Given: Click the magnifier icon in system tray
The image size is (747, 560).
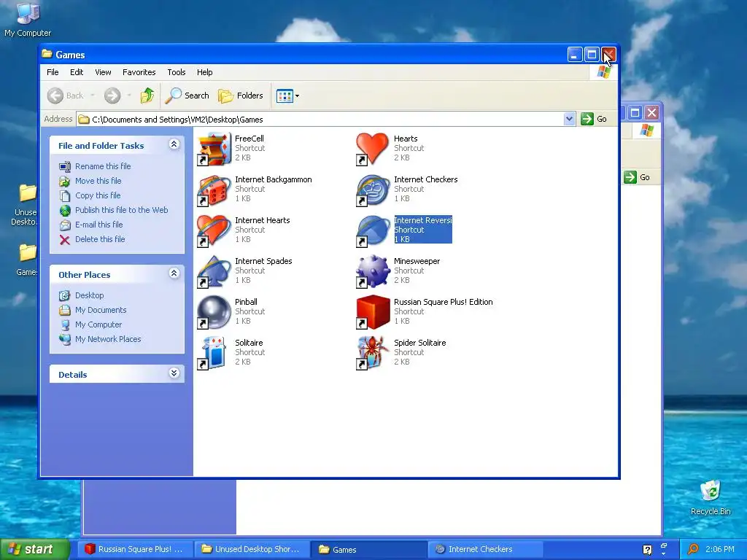Looking at the screenshot, I should click(x=693, y=549).
